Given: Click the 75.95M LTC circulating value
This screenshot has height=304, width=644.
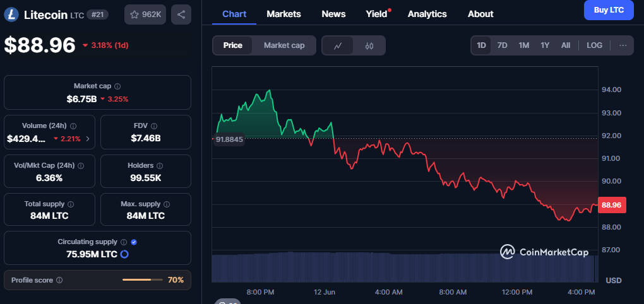Looking at the screenshot, I should [92, 254].
